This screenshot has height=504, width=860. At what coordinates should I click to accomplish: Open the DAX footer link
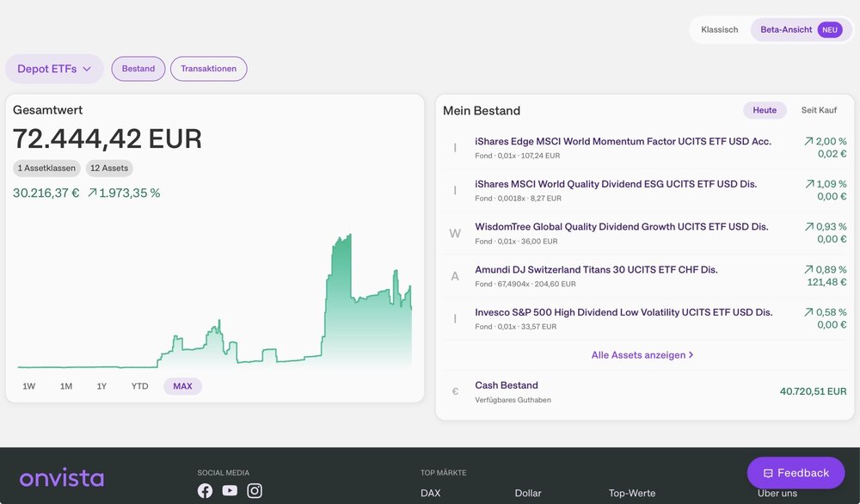click(x=431, y=493)
